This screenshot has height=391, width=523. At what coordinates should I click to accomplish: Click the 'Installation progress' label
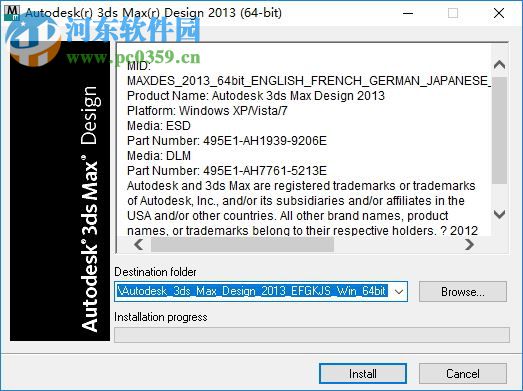coord(161,317)
